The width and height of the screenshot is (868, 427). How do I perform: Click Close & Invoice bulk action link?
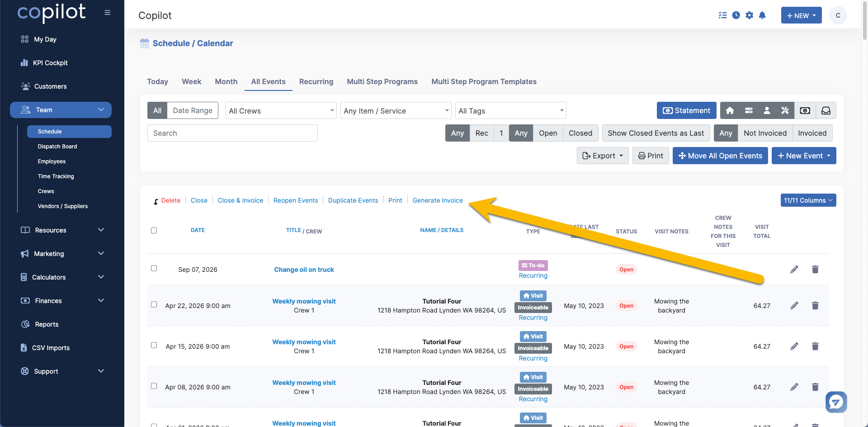pos(240,200)
